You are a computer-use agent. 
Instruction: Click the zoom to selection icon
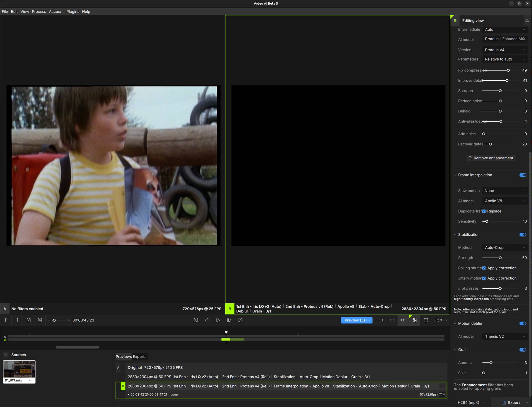tap(40, 320)
